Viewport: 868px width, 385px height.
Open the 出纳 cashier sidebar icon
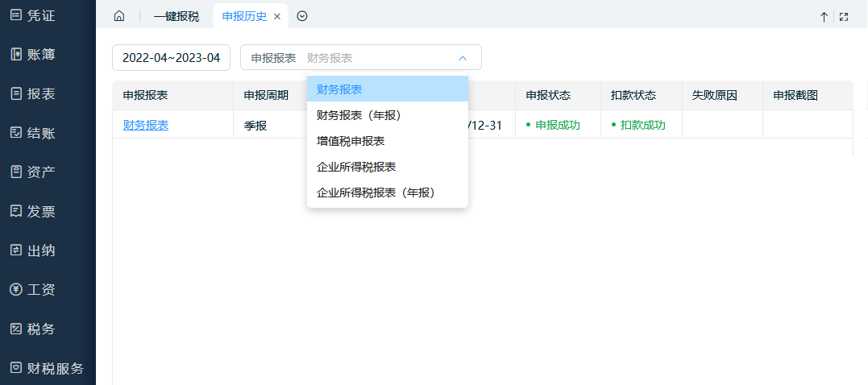coord(16,250)
